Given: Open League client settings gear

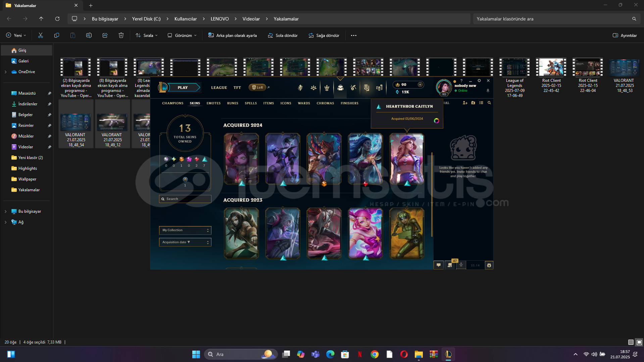Looking at the screenshot, I should click(x=479, y=81).
